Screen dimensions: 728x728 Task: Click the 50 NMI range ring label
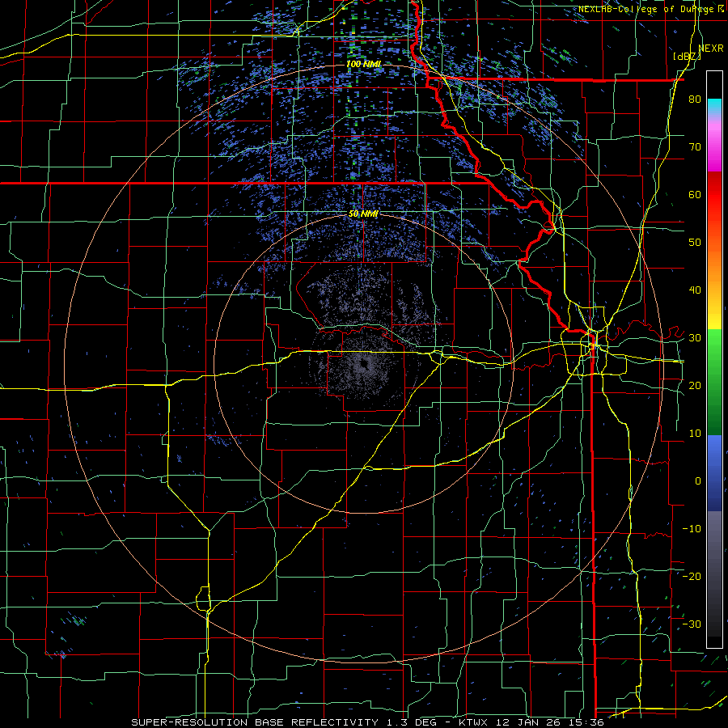tap(363, 214)
